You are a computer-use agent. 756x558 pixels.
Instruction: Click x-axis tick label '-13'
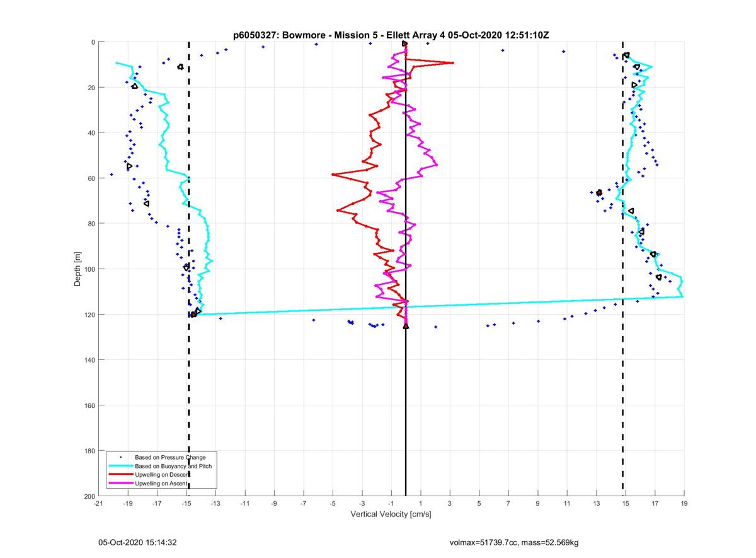(215, 504)
